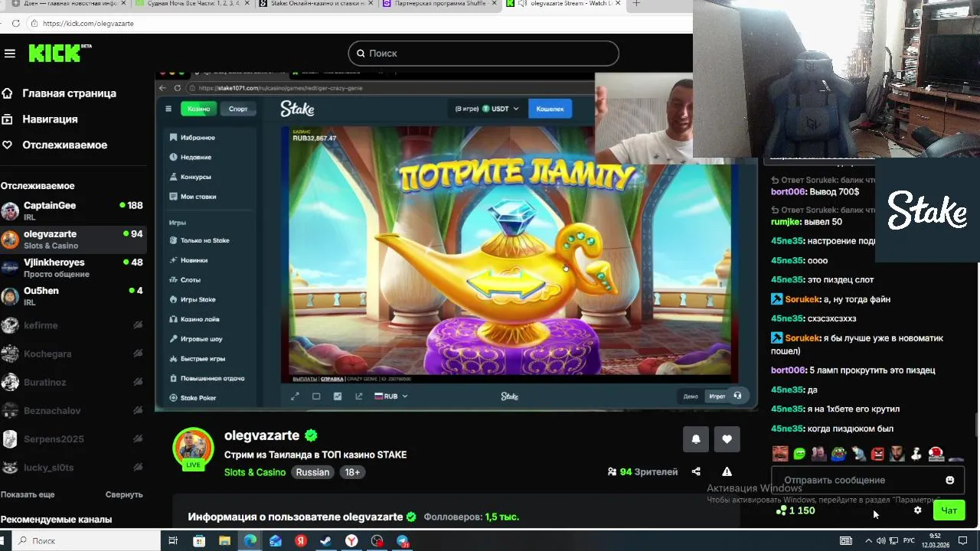This screenshot has height=551, width=980.
Task: Collapse list with Свернуть
Action: 124,494
